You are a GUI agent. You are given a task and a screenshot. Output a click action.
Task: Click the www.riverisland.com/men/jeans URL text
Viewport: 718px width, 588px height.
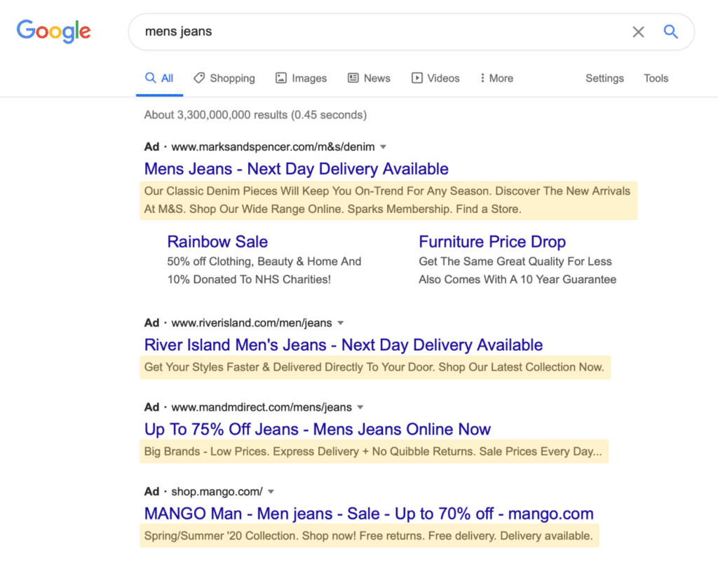point(252,323)
